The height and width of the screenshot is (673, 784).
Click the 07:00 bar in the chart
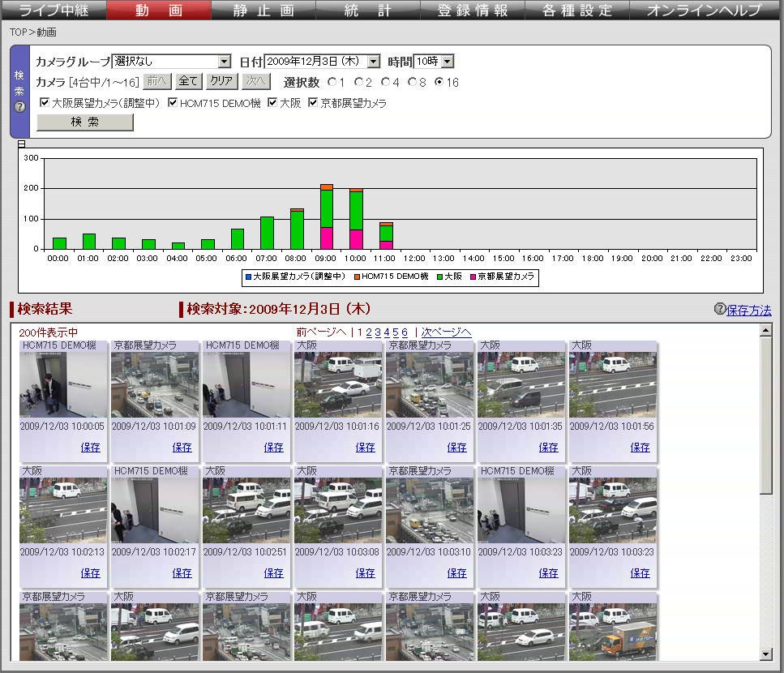(x=267, y=233)
